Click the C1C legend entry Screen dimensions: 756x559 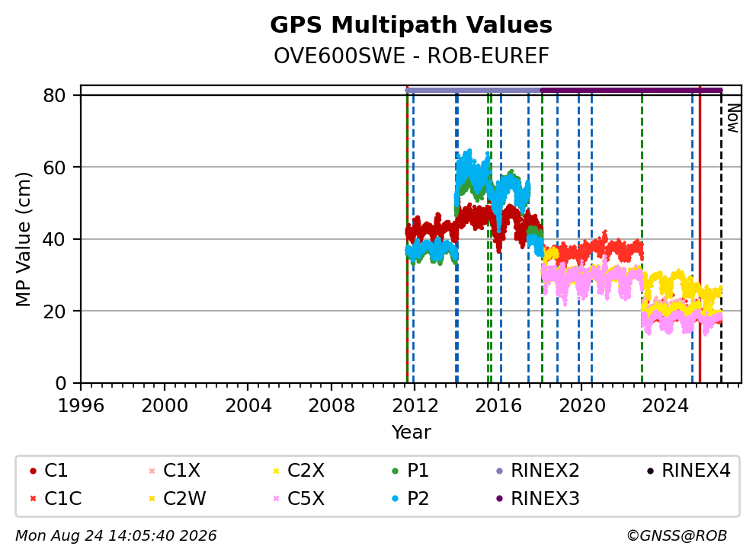pyautogui.click(x=56, y=498)
